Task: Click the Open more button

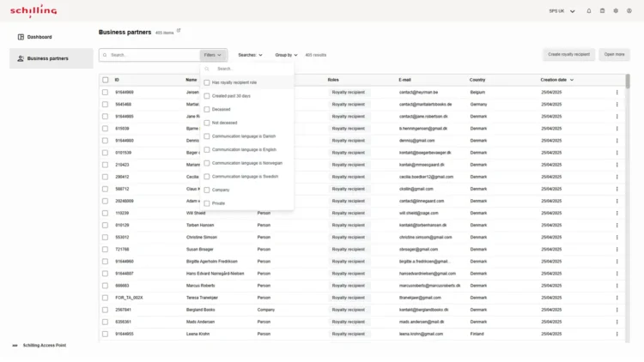Action: click(x=614, y=54)
